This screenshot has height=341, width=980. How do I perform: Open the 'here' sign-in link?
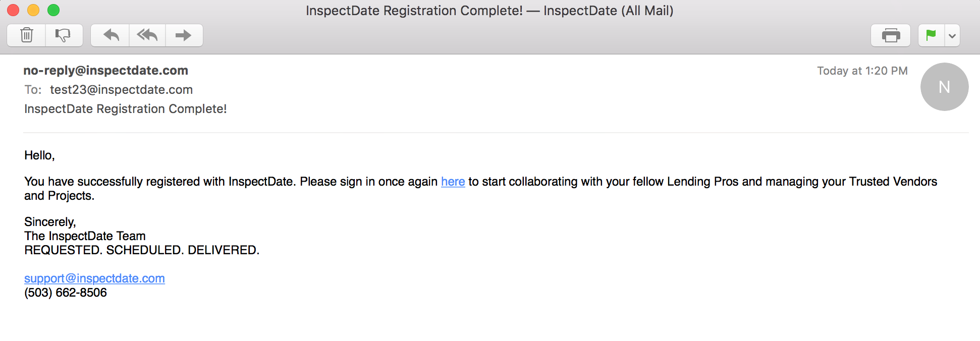pos(453,182)
